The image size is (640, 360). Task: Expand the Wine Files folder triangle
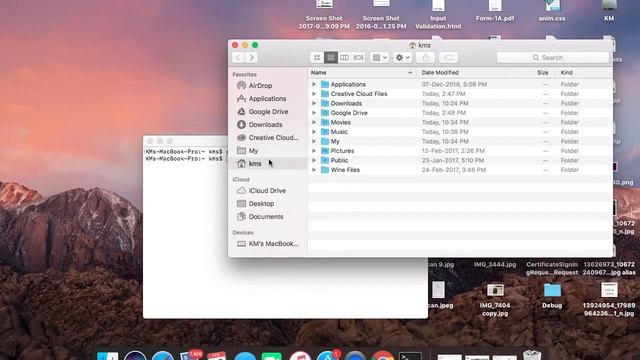pyautogui.click(x=314, y=170)
